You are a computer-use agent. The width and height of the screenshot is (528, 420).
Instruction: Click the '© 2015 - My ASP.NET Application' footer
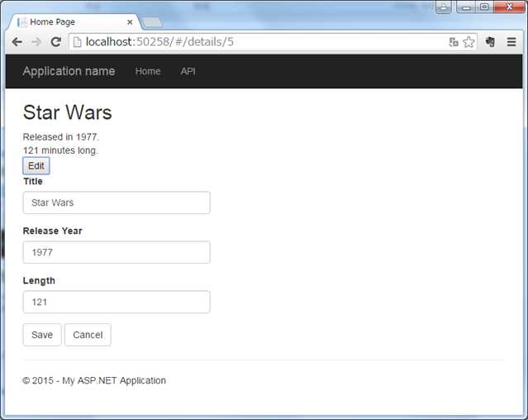(94, 380)
